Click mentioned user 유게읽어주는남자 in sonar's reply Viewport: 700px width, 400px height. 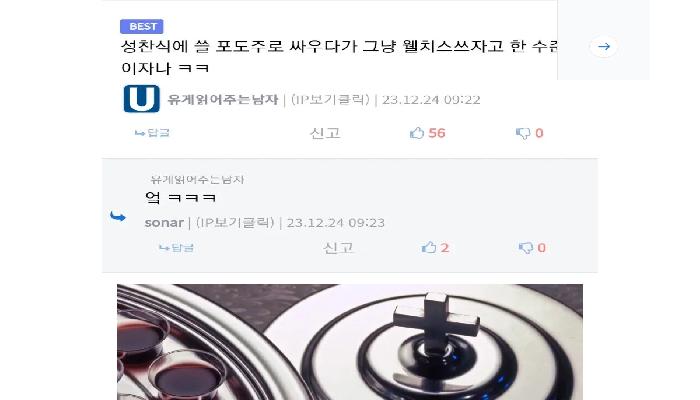click(197, 179)
